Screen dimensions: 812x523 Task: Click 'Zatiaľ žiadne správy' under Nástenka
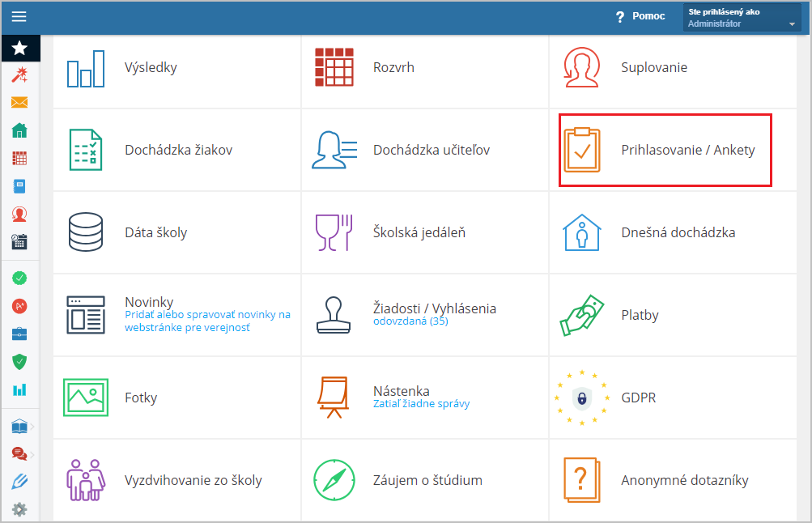pyautogui.click(x=421, y=404)
